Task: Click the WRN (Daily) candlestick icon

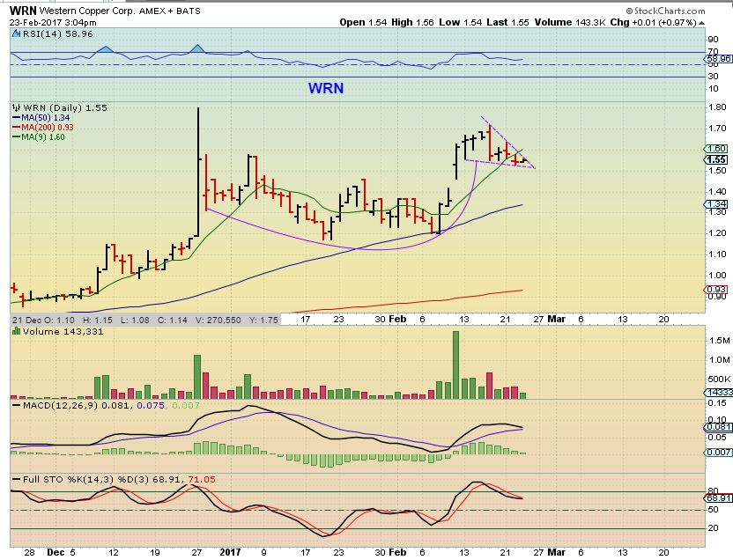Action: coord(17,107)
